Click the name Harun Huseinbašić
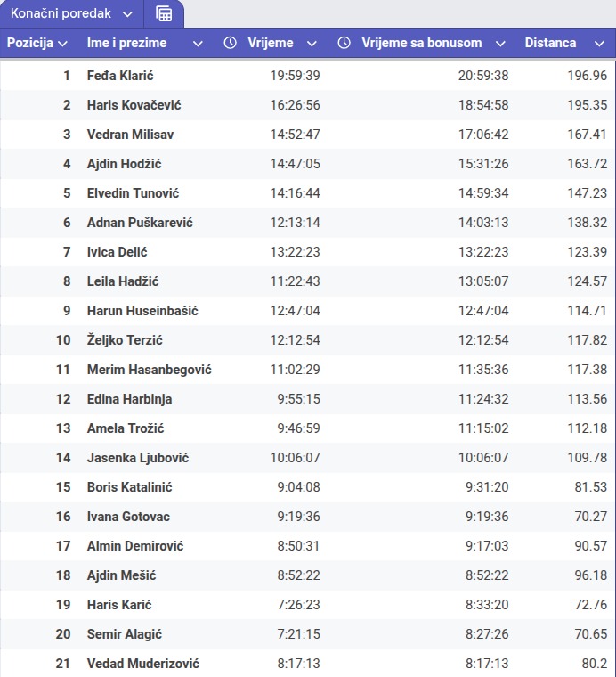 tap(142, 311)
